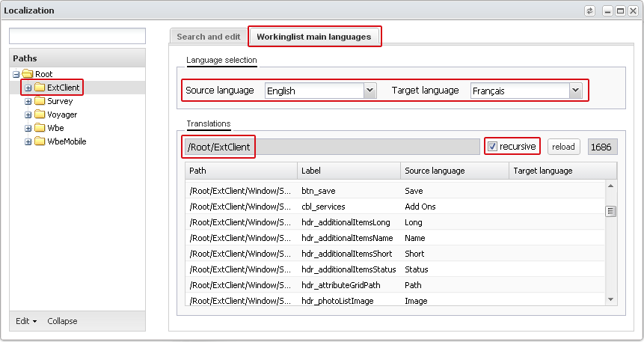This screenshot has width=644, height=342.
Task: Click the filter input above Paths
Action: click(x=77, y=36)
